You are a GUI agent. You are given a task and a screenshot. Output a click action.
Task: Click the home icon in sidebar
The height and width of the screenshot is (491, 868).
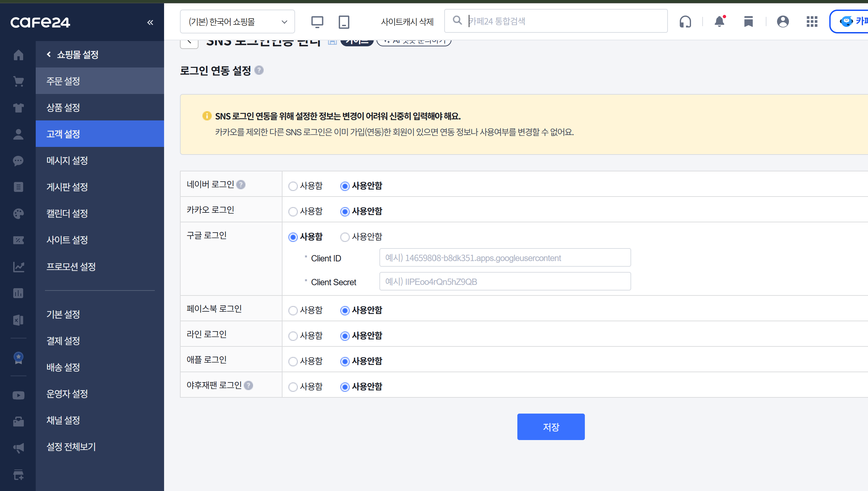pos(18,55)
